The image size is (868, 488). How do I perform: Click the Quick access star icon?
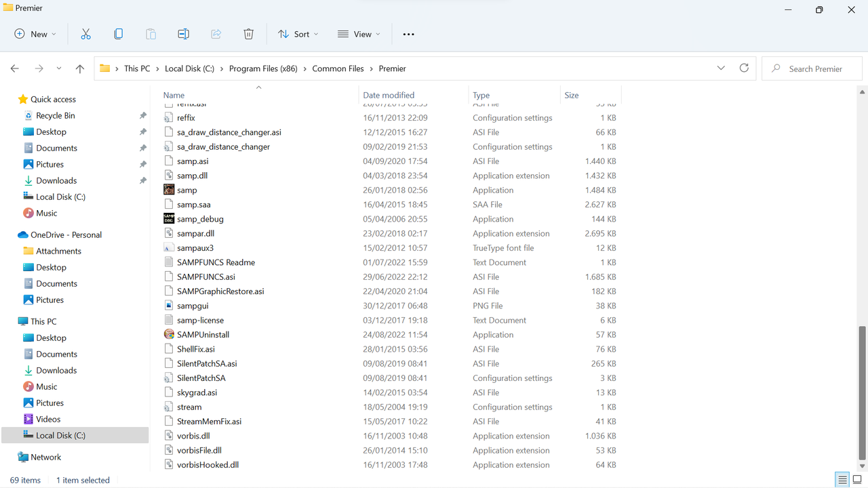23,100
